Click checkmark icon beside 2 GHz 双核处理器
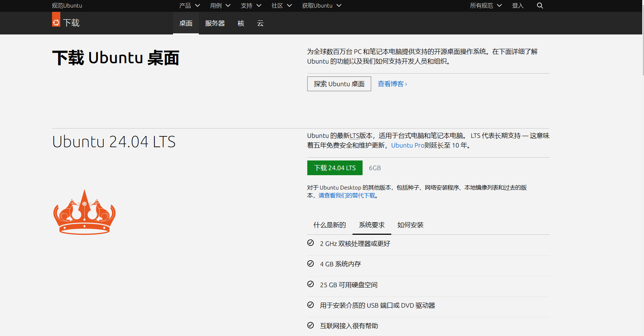Screen dimensions: 644x336 coord(310,243)
